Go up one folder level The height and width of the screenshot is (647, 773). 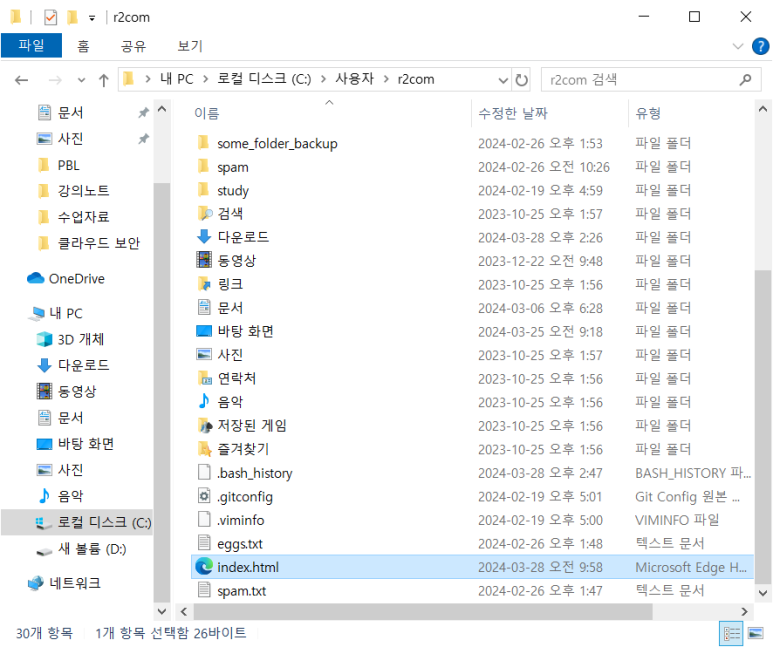(x=104, y=80)
